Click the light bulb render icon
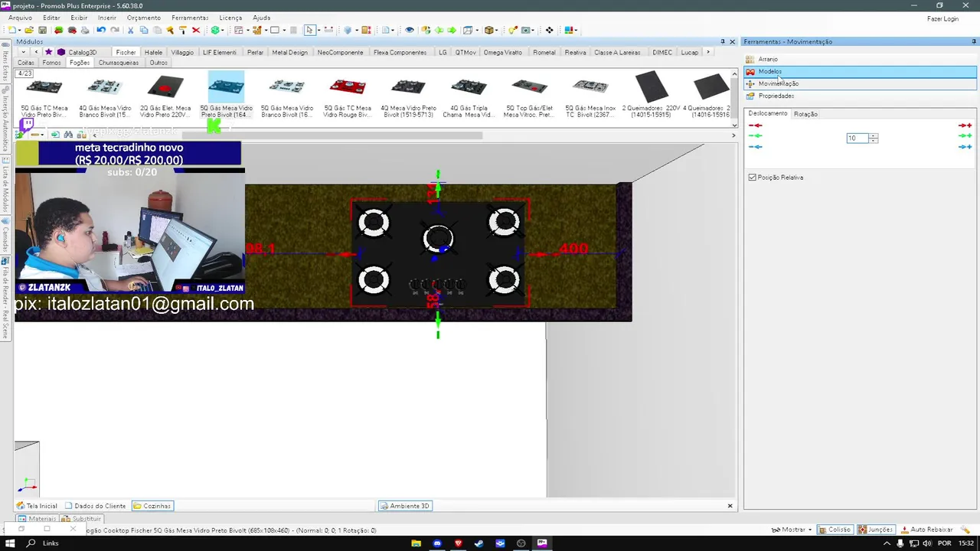 [x=513, y=31]
